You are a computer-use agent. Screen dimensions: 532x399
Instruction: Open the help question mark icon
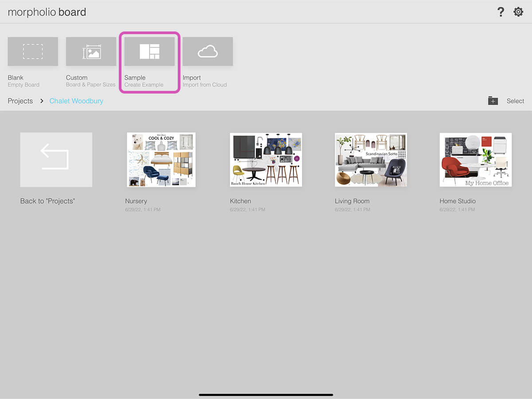[x=501, y=12]
